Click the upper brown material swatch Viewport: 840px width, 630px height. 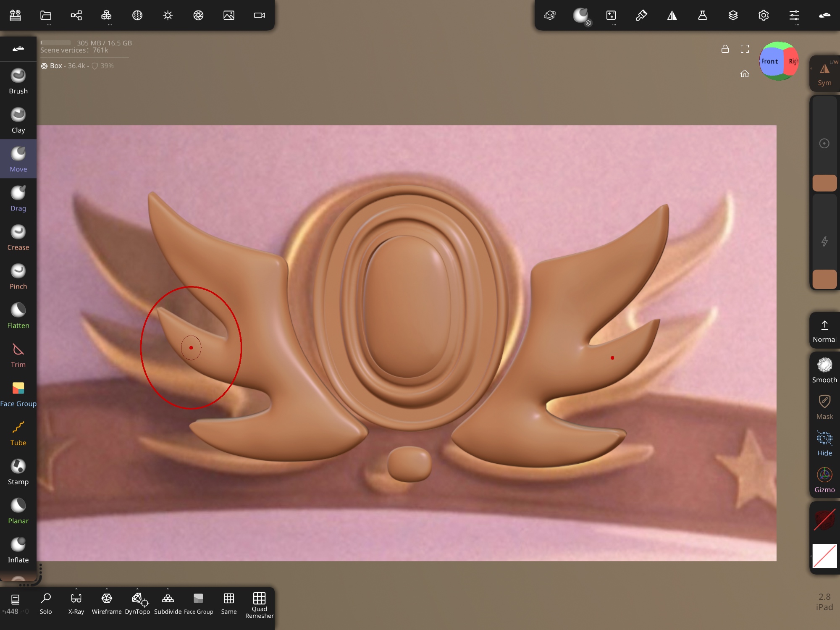coord(824,183)
